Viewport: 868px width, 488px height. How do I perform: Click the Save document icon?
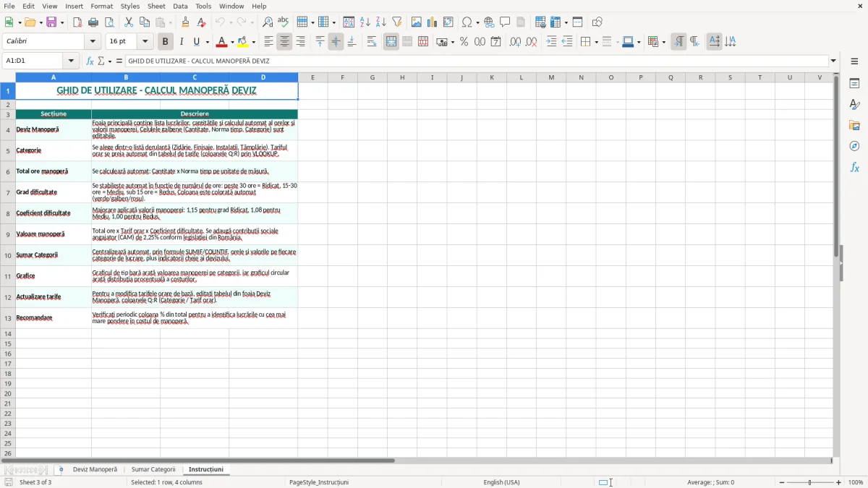[51, 22]
